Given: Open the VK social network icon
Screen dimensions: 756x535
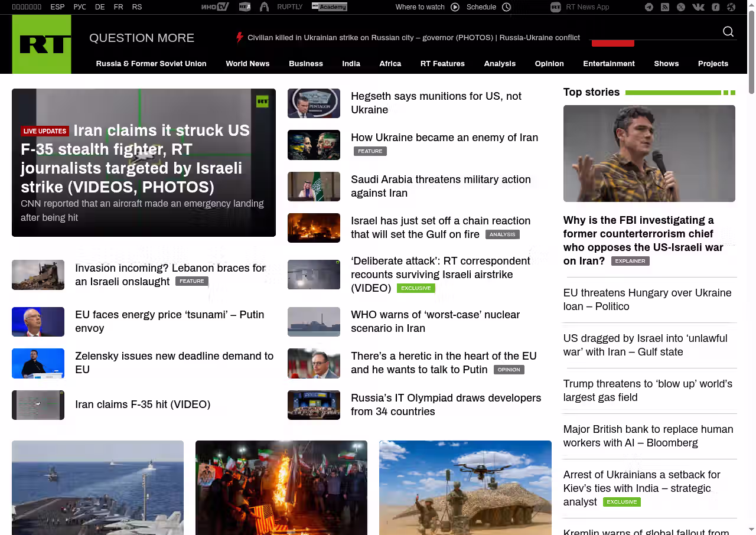Looking at the screenshot, I should click(698, 7).
